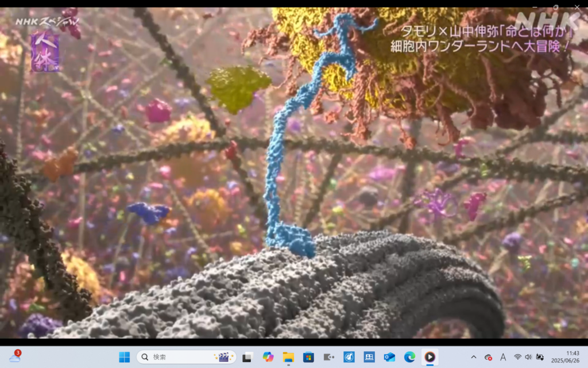Open the clock and date calendar flyout
The width and height of the screenshot is (588, 368).
[x=565, y=357]
